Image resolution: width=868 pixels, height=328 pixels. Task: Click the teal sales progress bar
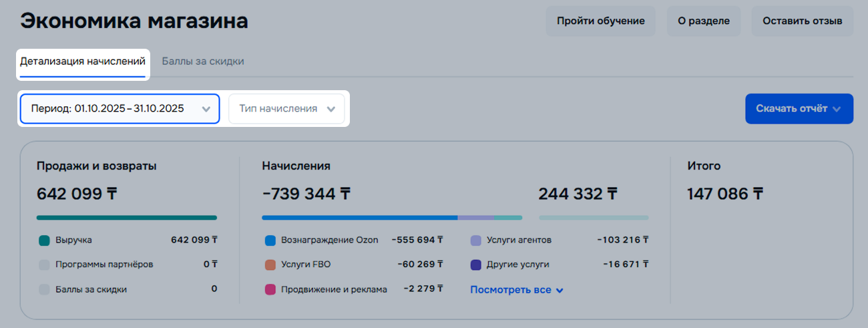(127, 217)
